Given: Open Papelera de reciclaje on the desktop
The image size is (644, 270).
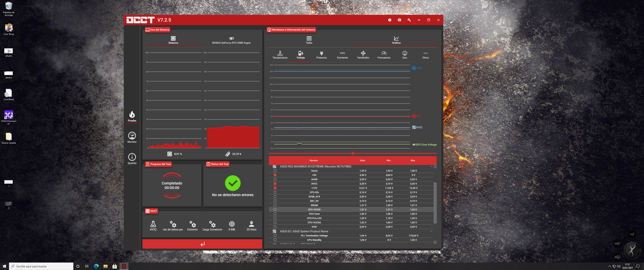Looking at the screenshot, I should coord(9,9).
